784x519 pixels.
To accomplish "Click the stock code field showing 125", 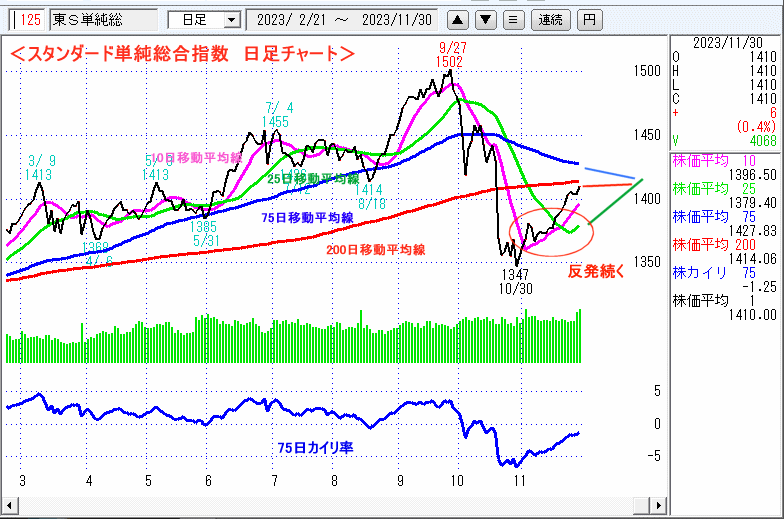I will [x=30, y=19].
